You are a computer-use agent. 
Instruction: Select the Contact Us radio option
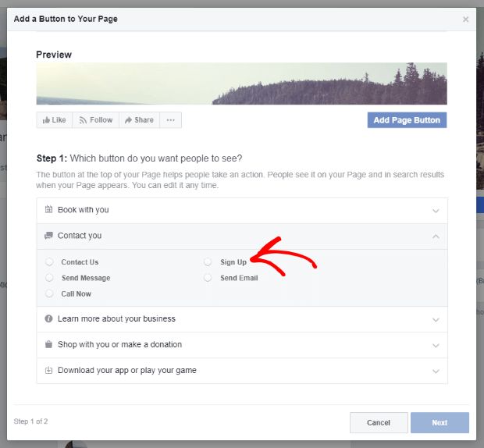[49, 262]
